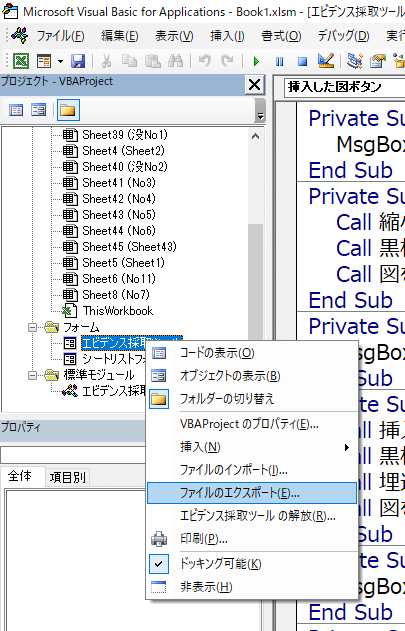Choose コードの表示(O) from context menu
The image size is (405, 631).
tap(252, 353)
